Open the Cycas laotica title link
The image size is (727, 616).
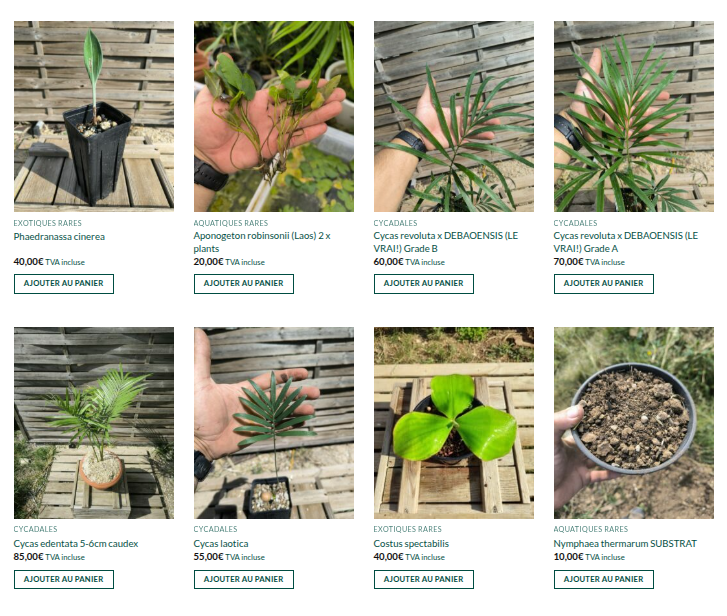(x=221, y=544)
